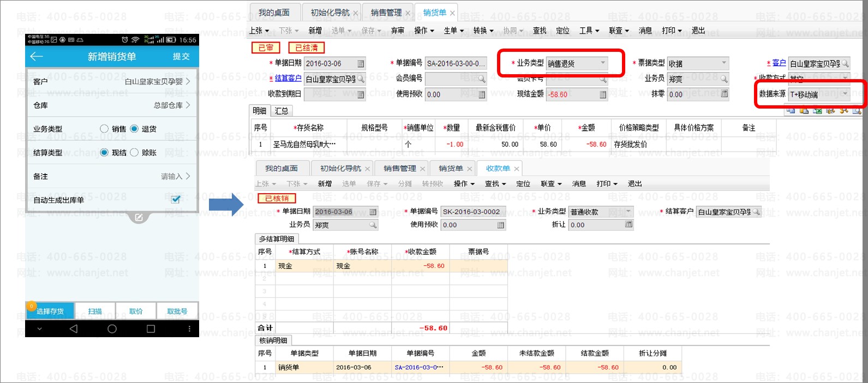
Task: Tap the 备注 请输入 field on phone
Action: (112, 176)
